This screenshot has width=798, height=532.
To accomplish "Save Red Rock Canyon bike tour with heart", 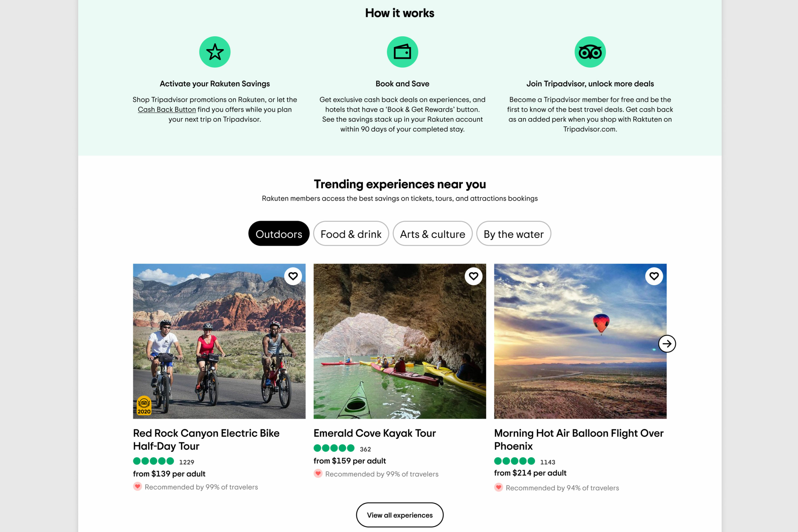I will [x=293, y=276].
